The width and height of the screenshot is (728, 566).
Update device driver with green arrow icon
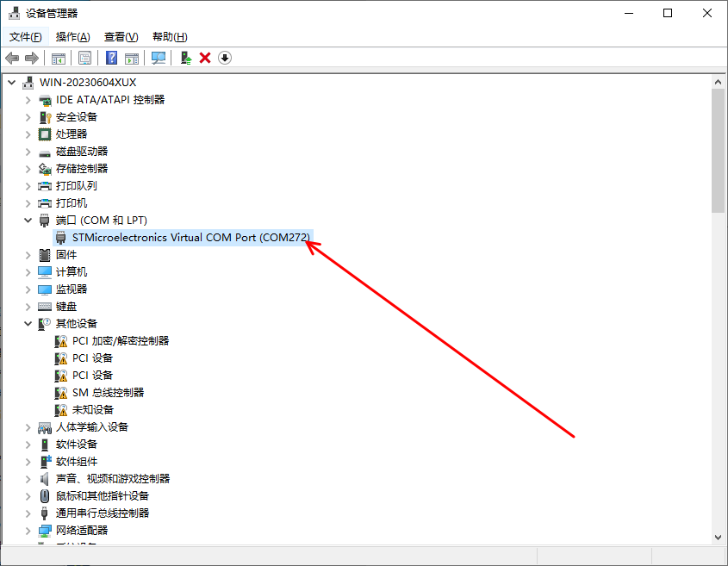pyautogui.click(x=186, y=58)
